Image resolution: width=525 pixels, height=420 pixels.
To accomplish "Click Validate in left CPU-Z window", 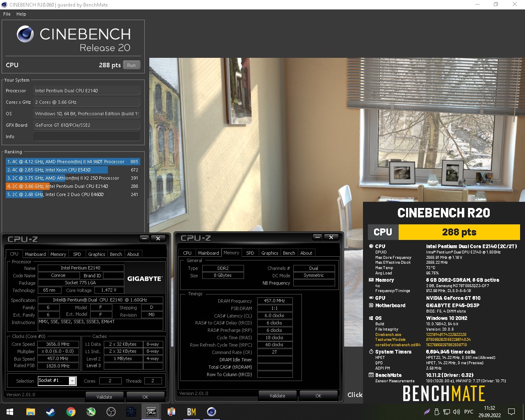I will [x=104, y=397].
